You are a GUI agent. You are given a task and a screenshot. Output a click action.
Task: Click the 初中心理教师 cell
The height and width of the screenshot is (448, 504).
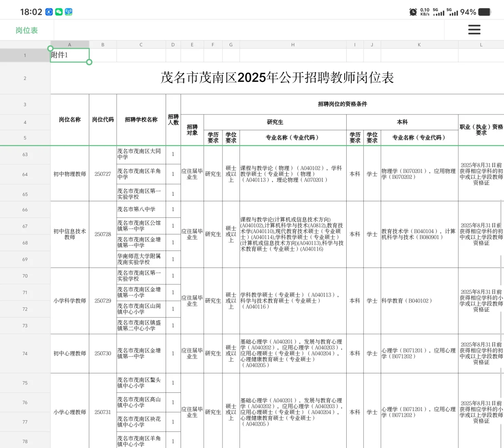[70, 353]
